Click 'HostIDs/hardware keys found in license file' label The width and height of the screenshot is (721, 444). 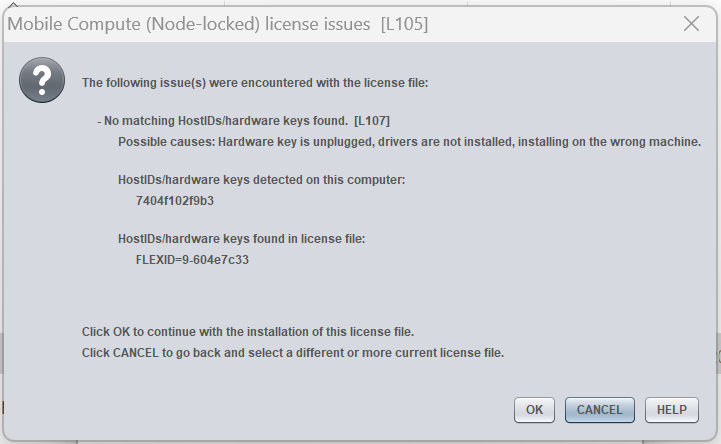(x=241, y=239)
